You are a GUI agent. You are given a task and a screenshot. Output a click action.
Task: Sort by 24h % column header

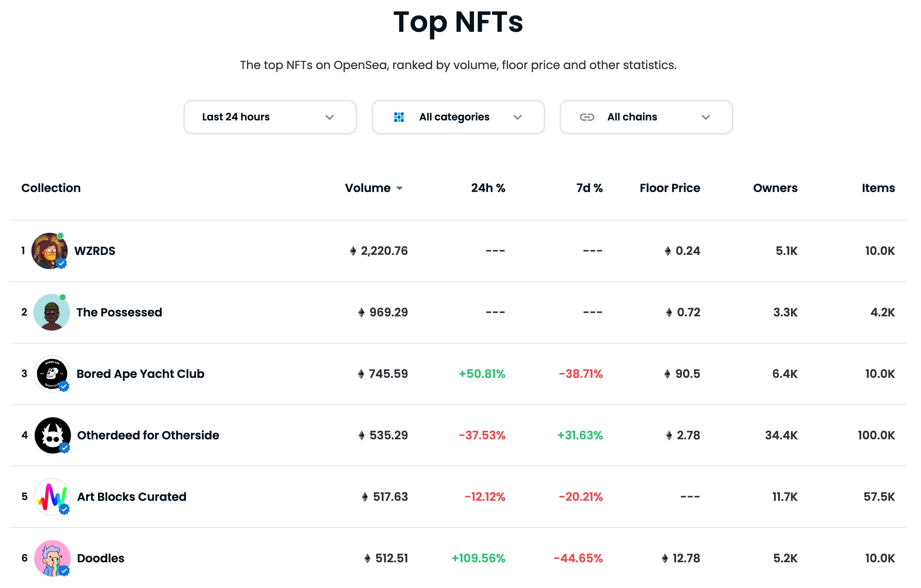pos(488,188)
